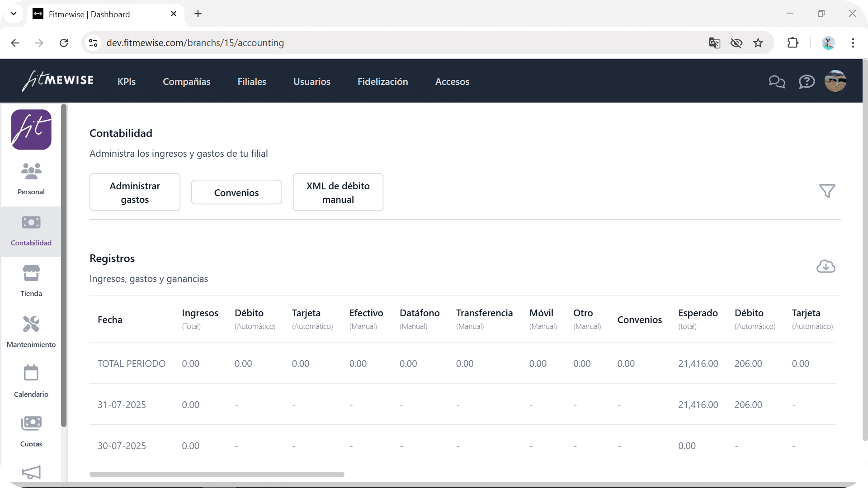
Task: Click the Efectivo (Manual) column header
Action: [366, 319]
